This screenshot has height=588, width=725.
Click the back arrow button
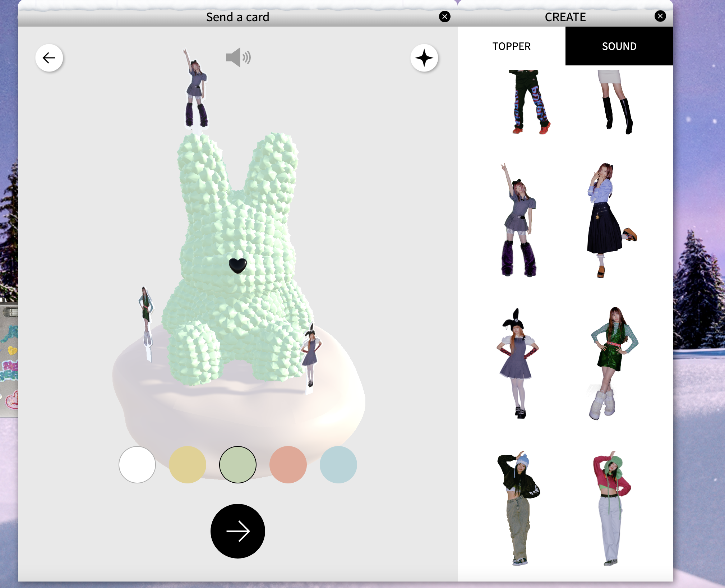(49, 58)
